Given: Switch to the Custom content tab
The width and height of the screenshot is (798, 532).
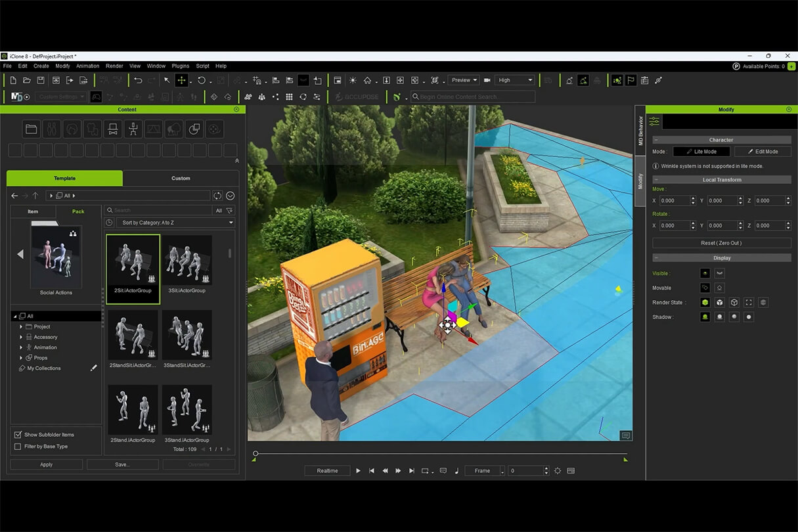Looking at the screenshot, I should tap(181, 178).
